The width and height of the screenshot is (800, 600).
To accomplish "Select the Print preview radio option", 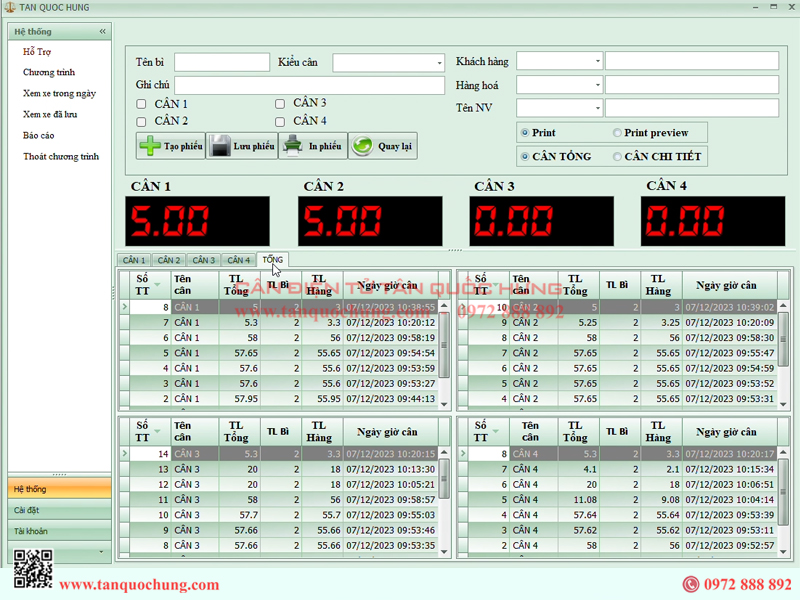I will coord(617,133).
